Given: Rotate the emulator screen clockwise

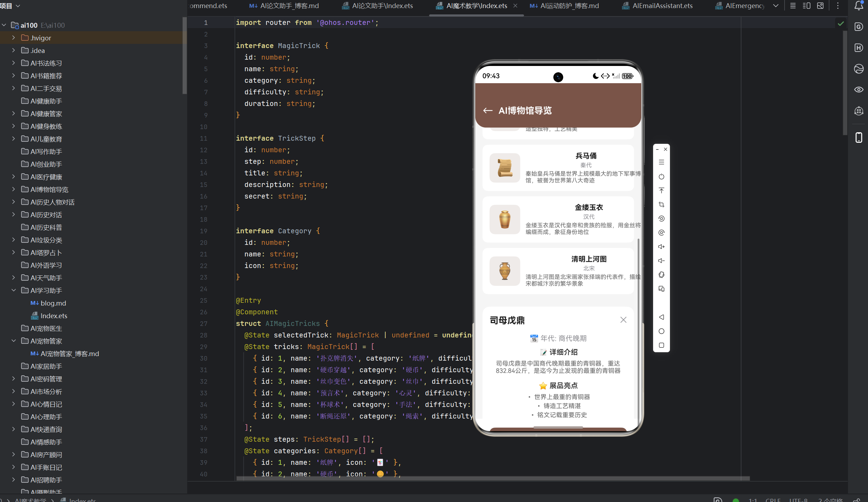Looking at the screenshot, I should tap(661, 233).
